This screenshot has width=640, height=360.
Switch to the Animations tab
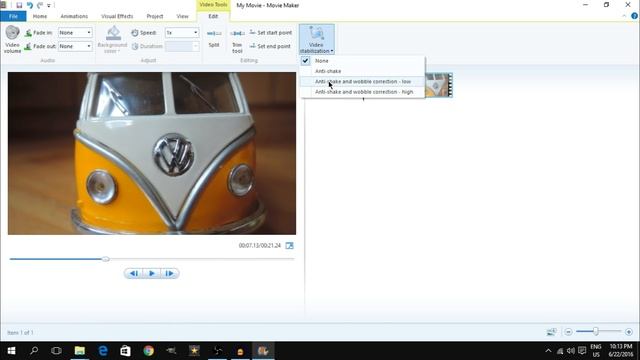coord(74,16)
